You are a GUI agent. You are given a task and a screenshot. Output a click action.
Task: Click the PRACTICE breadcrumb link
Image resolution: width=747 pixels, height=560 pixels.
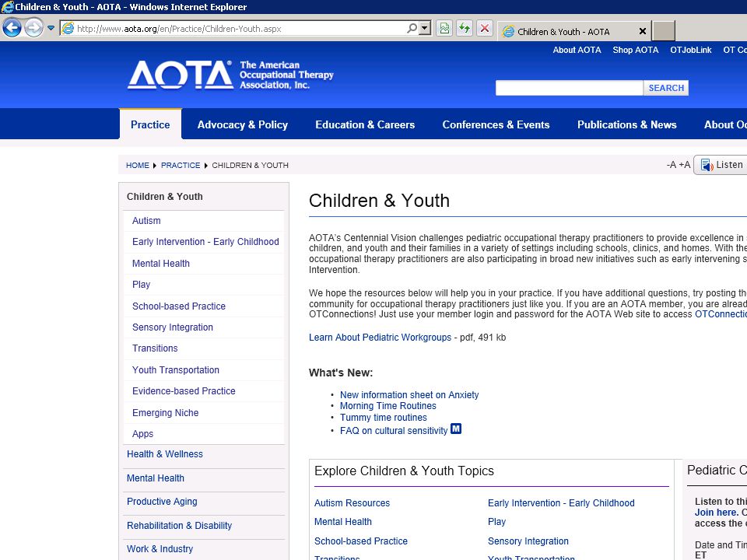[181, 165]
